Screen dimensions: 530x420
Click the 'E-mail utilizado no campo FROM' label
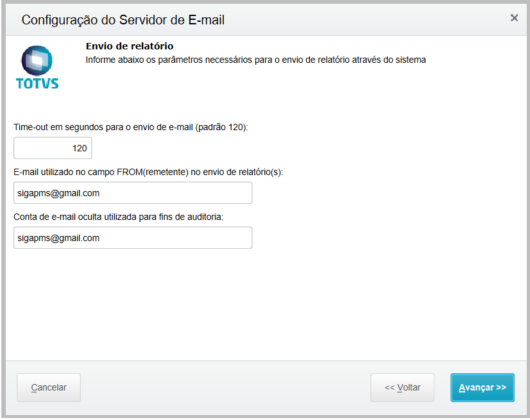pyautogui.click(x=148, y=172)
